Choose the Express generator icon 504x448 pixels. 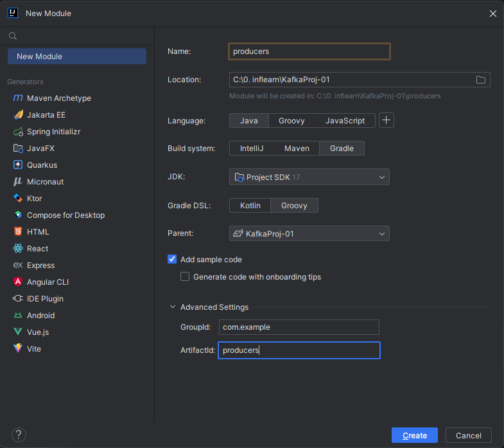point(18,265)
